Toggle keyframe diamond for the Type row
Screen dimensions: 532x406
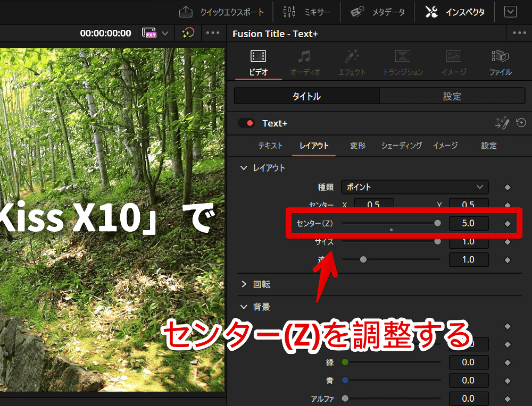click(x=508, y=187)
